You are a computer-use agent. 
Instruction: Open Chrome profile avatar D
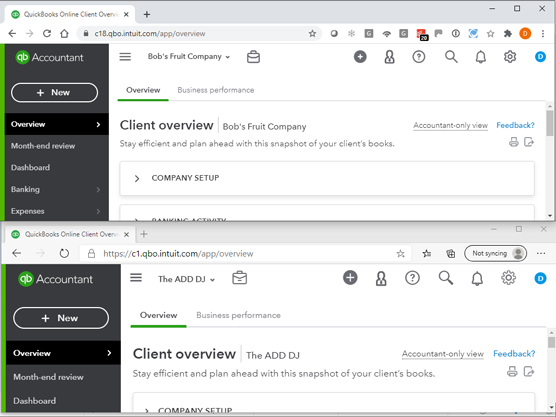(x=525, y=34)
